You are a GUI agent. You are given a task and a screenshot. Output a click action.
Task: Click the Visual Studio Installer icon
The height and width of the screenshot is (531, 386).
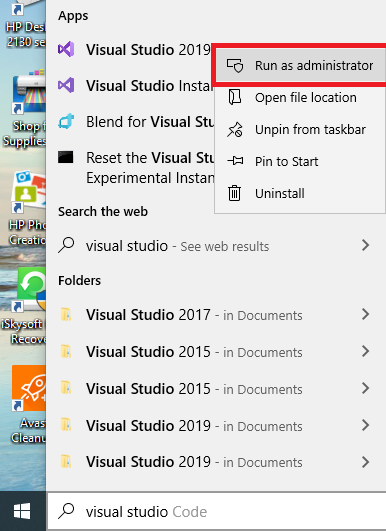pos(66,85)
